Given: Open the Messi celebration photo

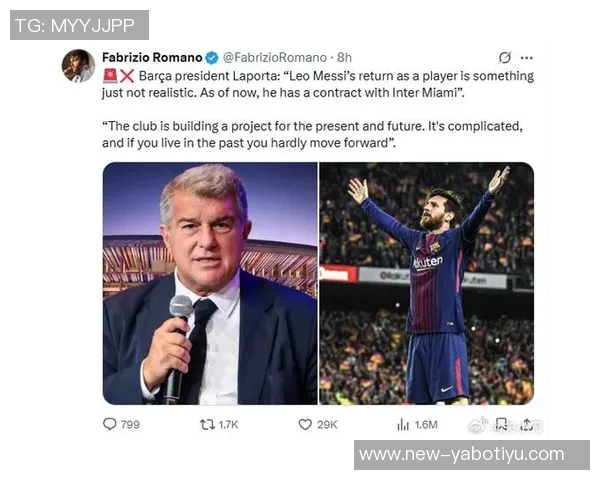Looking at the screenshot, I should point(426,283).
